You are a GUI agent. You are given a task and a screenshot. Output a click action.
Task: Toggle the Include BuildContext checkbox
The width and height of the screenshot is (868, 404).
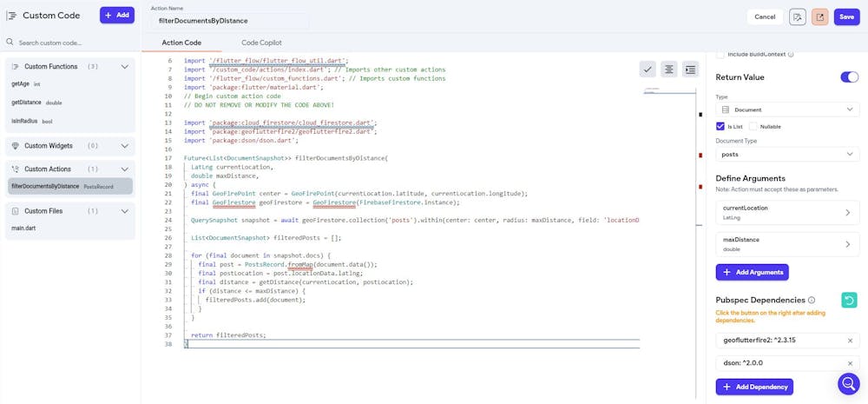(720, 55)
